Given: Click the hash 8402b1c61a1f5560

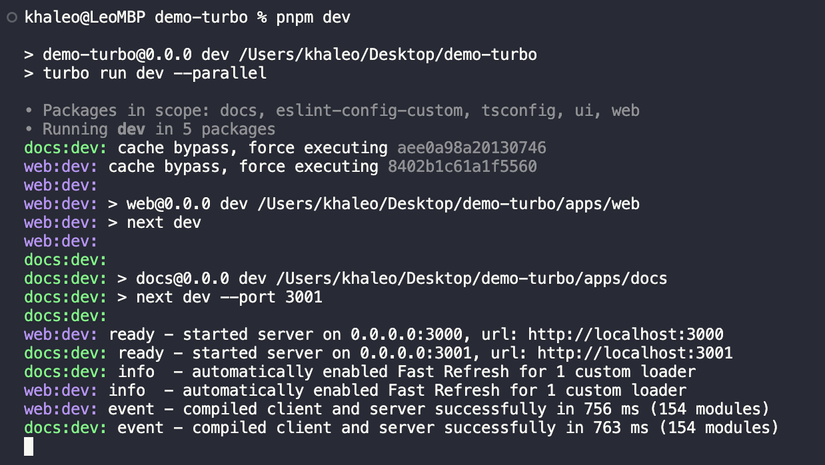Looking at the screenshot, I should pos(462,167).
